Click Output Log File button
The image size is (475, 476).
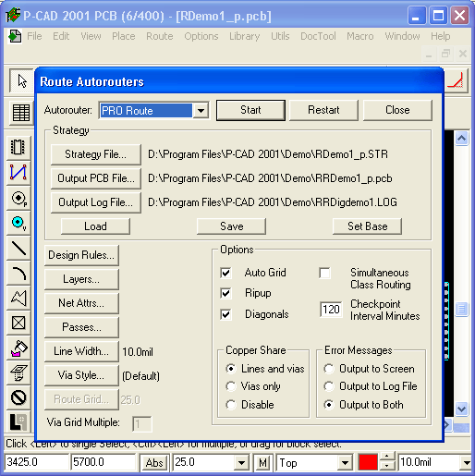tap(96, 202)
